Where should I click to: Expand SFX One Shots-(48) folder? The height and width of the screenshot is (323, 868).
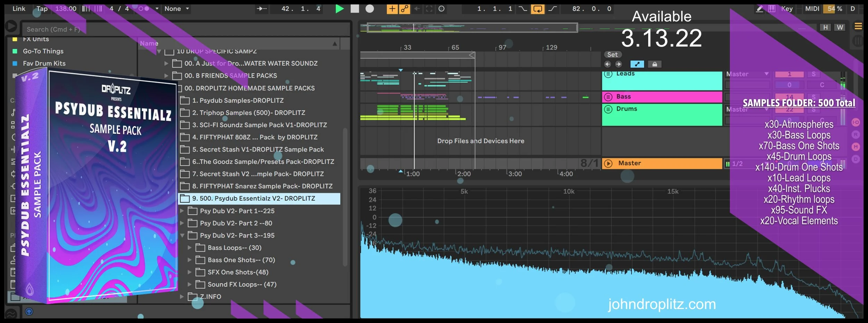190,272
